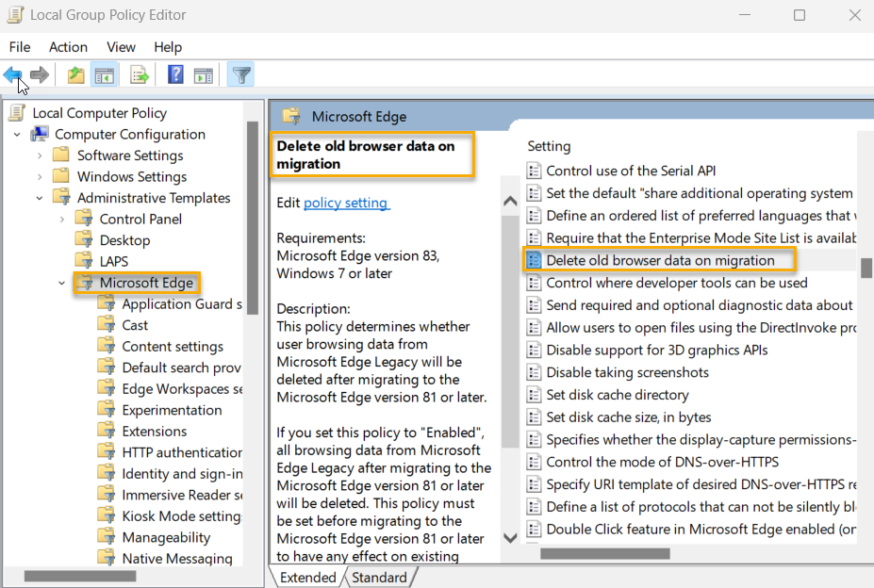Toggle Show/Hide Console Tree toolbar icon
874x588 pixels.
[x=105, y=75]
